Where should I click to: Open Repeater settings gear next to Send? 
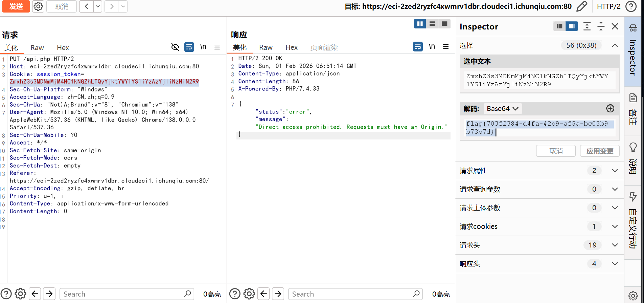coord(38,6)
